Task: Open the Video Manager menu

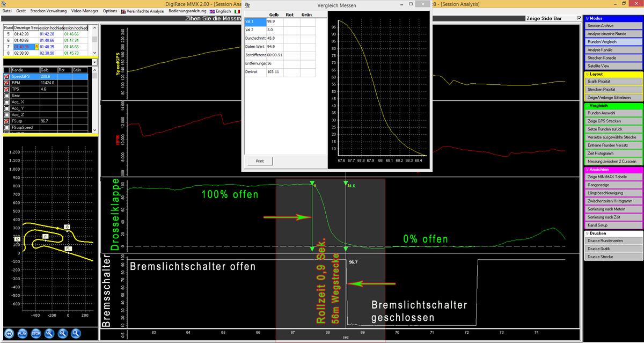Action: pyautogui.click(x=85, y=11)
